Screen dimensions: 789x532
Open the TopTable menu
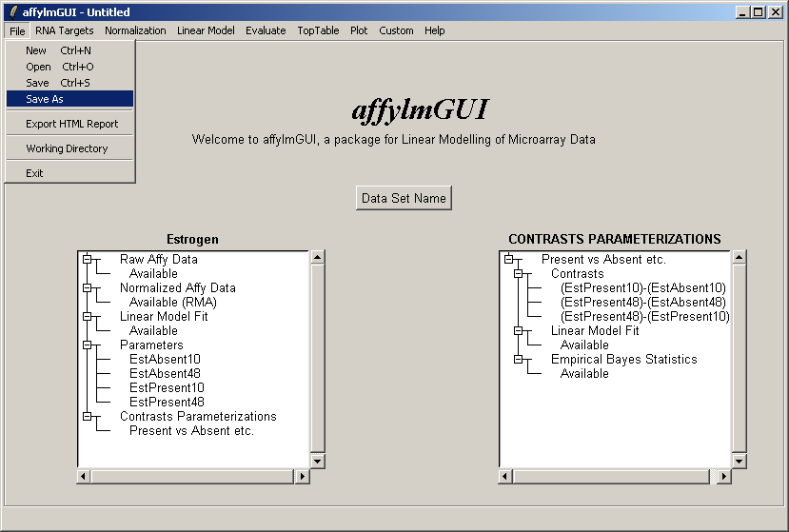(317, 30)
